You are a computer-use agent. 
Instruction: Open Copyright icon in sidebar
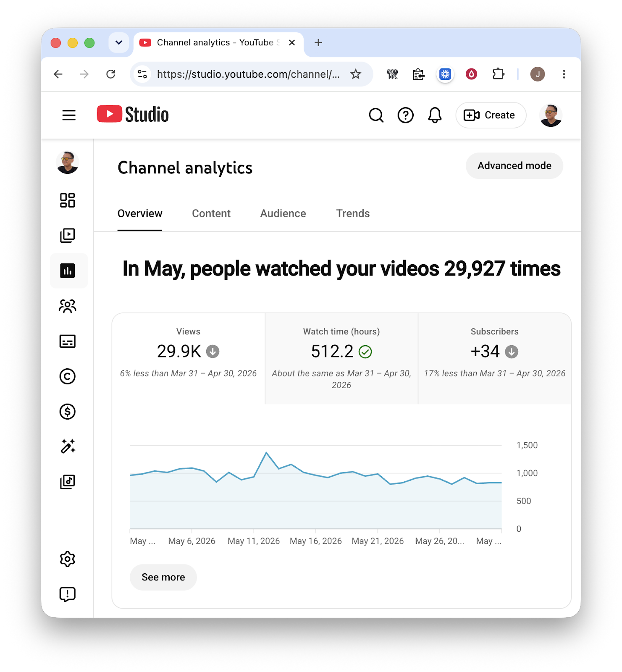(x=68, y=376)
